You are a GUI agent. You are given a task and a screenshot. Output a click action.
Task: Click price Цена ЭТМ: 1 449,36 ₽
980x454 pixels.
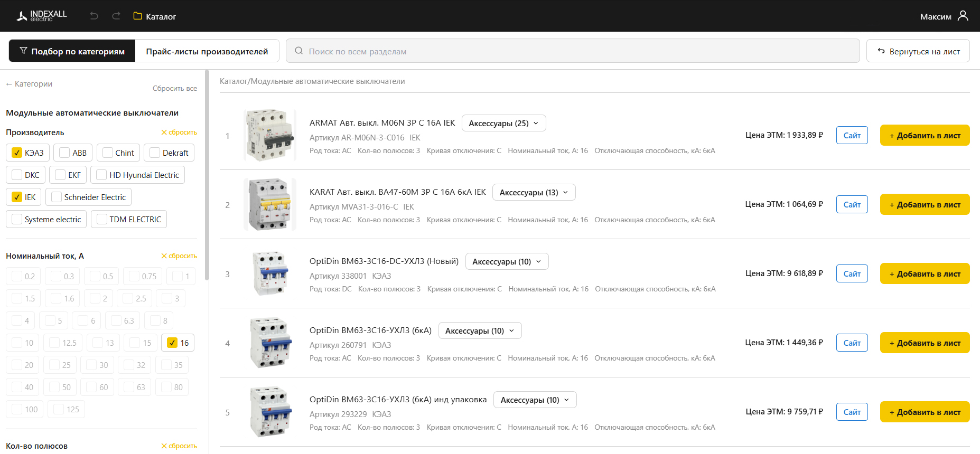click(784, 343)
